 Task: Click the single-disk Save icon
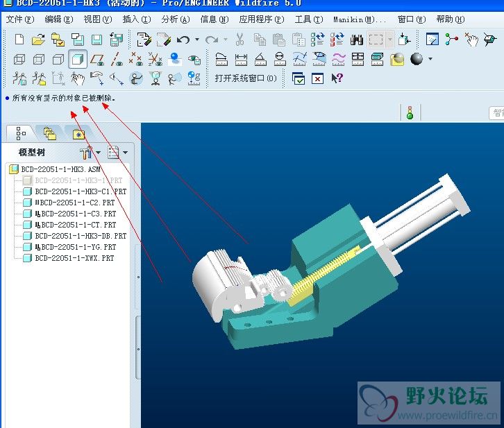96,40
